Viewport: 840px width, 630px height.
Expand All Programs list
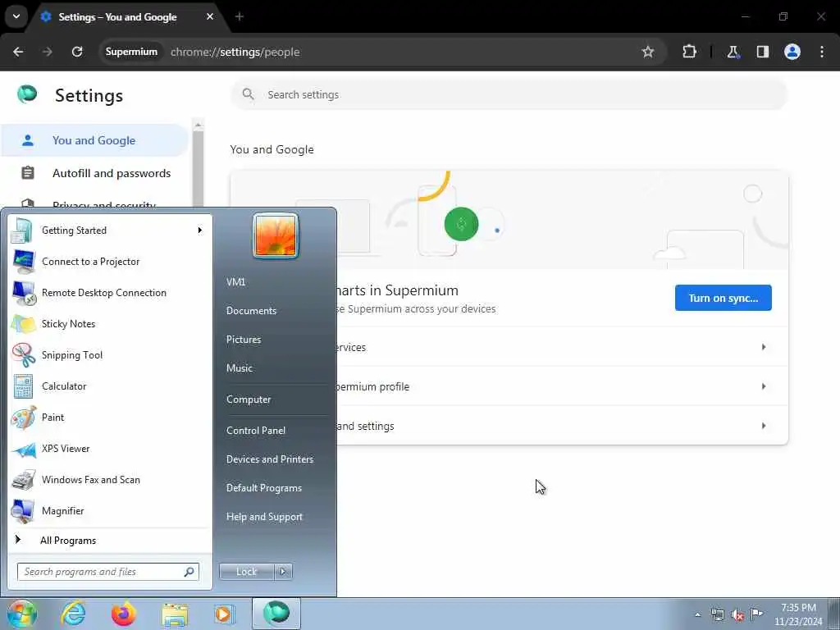pos(110,541)
